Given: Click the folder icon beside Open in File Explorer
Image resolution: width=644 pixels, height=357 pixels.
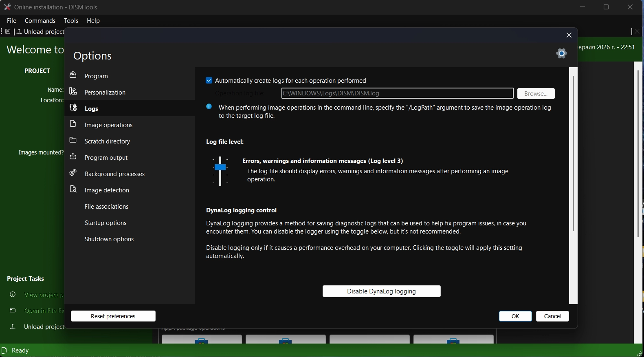Looking at the screenshot, I should pyautogui.click(x=13, y=310).
